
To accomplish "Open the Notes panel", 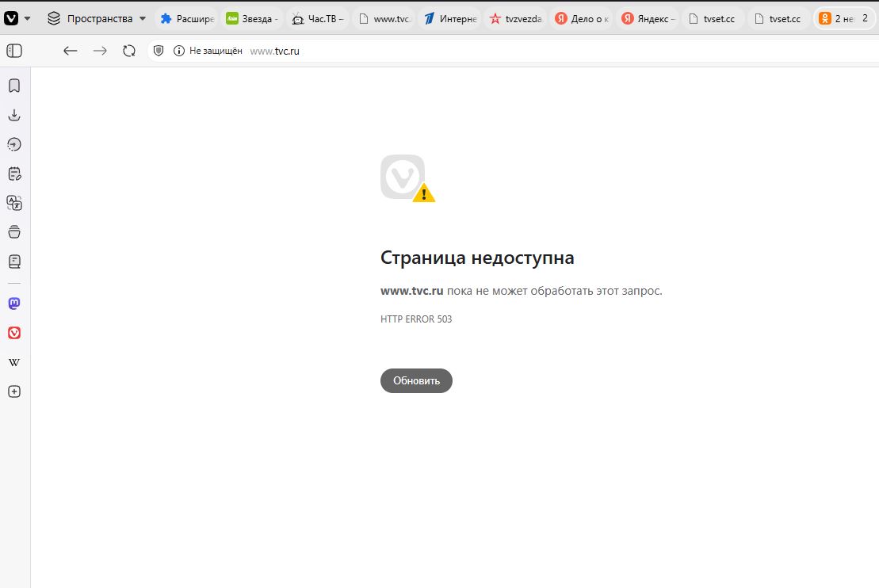I will click(x=14, y=174).
